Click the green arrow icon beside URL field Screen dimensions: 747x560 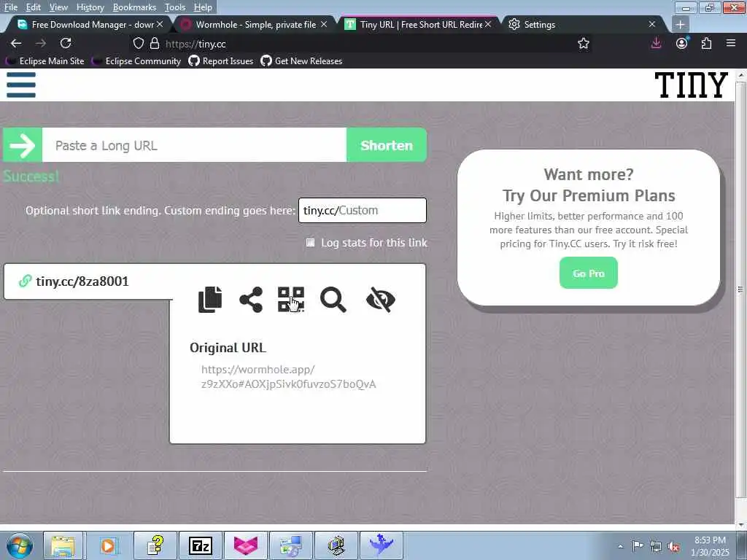coord(23,145)
